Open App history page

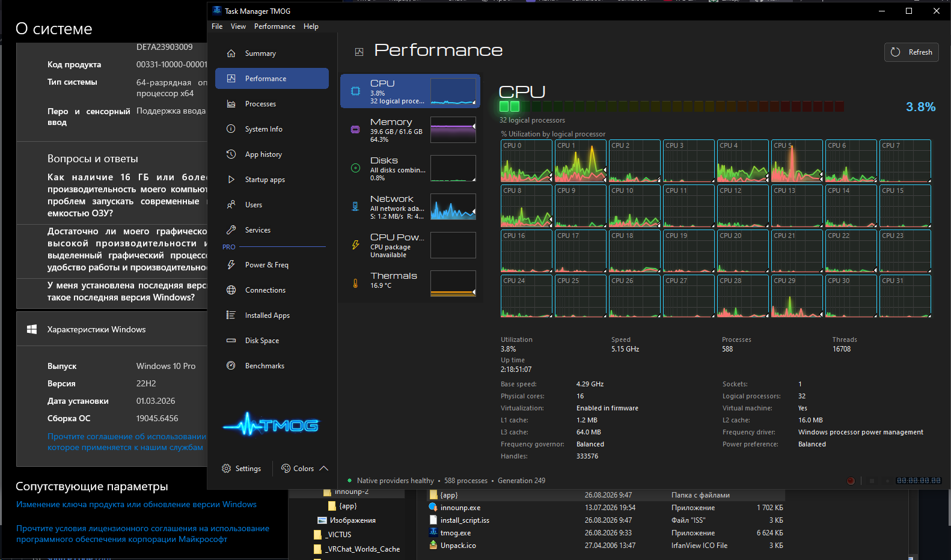(x=272, y=154)
